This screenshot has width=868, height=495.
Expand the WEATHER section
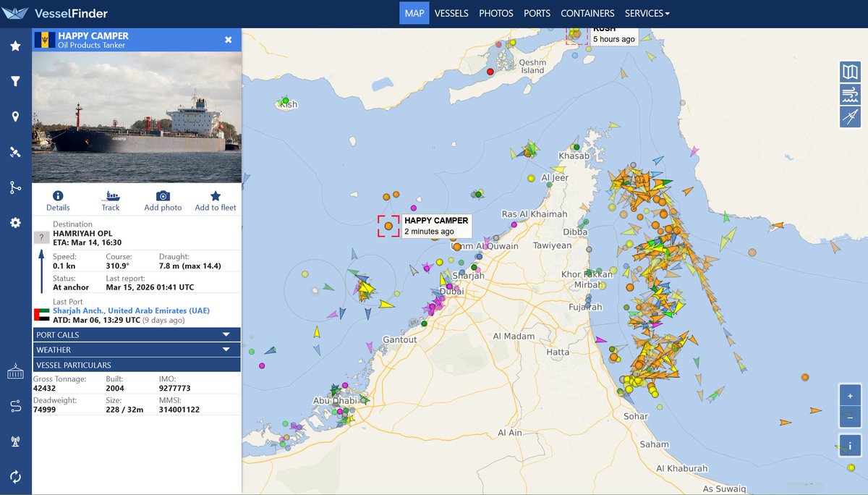click(137, 350)
